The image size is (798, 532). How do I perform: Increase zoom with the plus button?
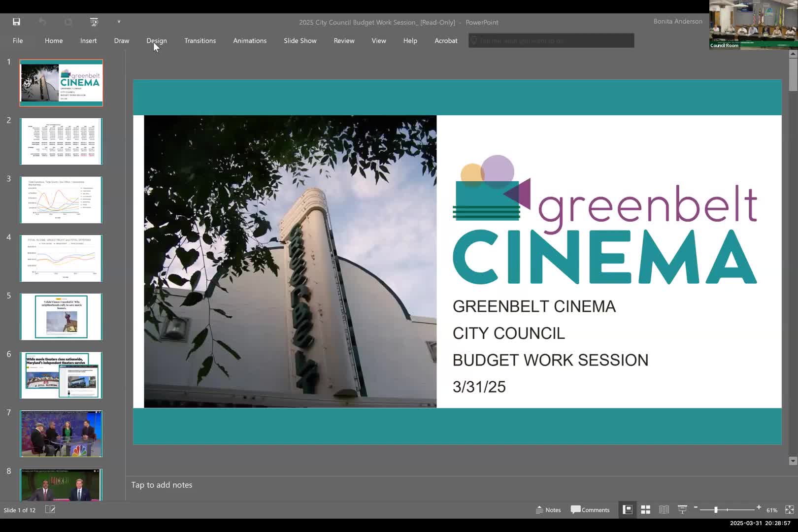click(759, 508)
